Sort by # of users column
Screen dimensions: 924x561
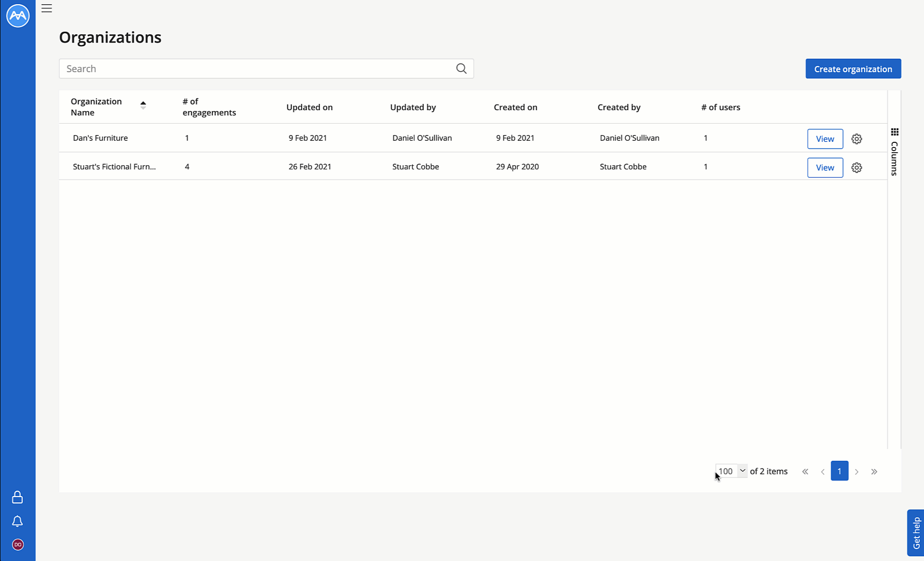(x=720, y=107)
